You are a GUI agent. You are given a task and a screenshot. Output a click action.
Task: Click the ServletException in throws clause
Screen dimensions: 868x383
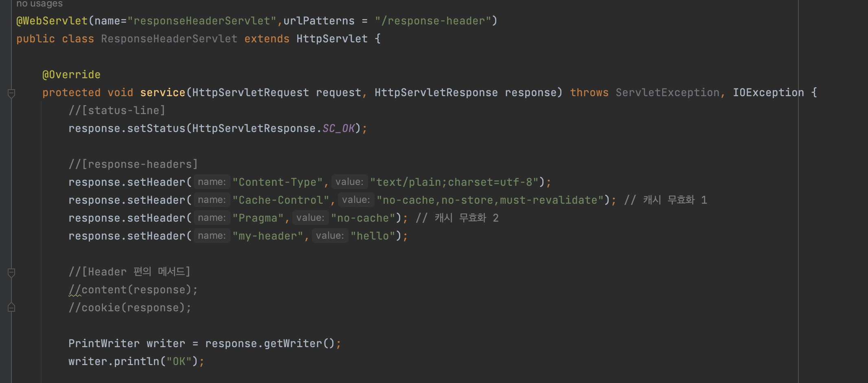(x=667, y=92)
